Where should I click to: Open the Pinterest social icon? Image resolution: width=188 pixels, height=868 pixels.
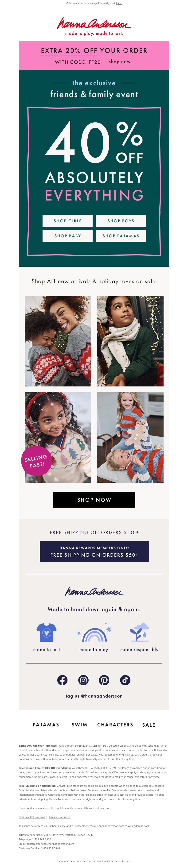[x=104, y=680]
